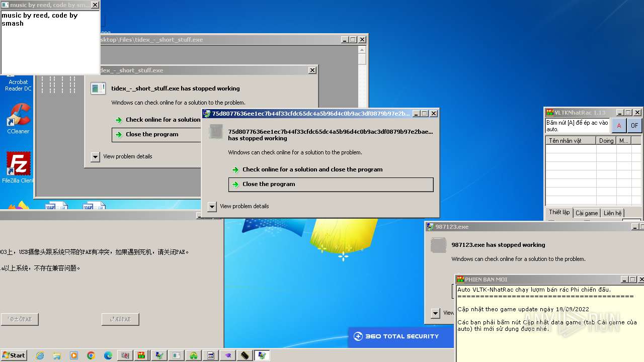The width and height of the screenshot is (644, 362).
Task: Click the red-X icon taskbar button
Action: pos(125,355)
